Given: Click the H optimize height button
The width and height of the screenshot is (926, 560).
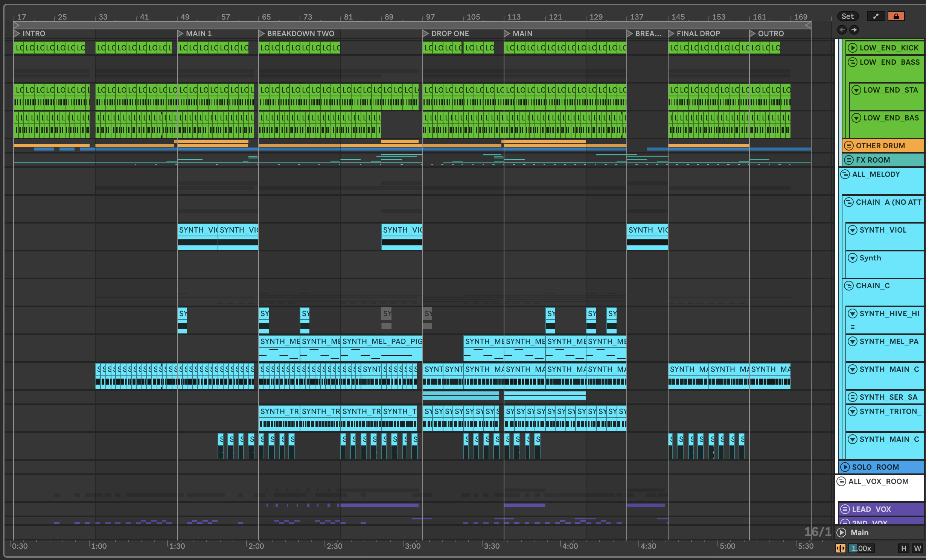Looking at the screenshot, I should click(904, 548).
